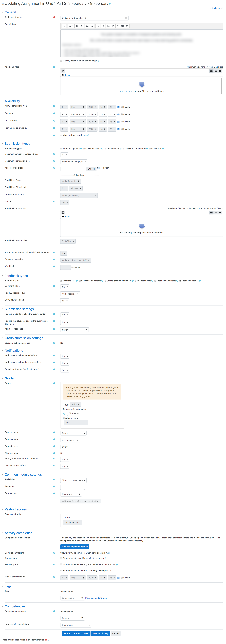Screen dimensions: 226x644
Task: Switch Additional files to list view
Action: coord(216,71)
